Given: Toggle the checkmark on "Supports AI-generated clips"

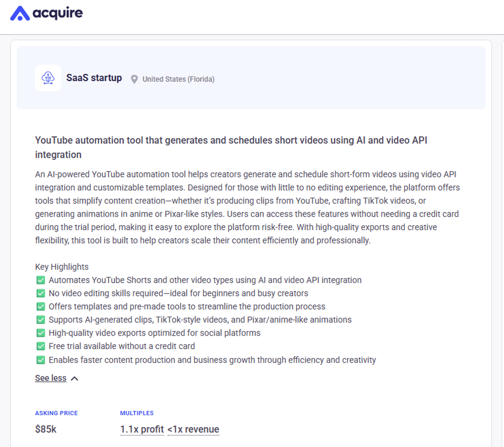Looking at the screenshot, I should [40, 319].
